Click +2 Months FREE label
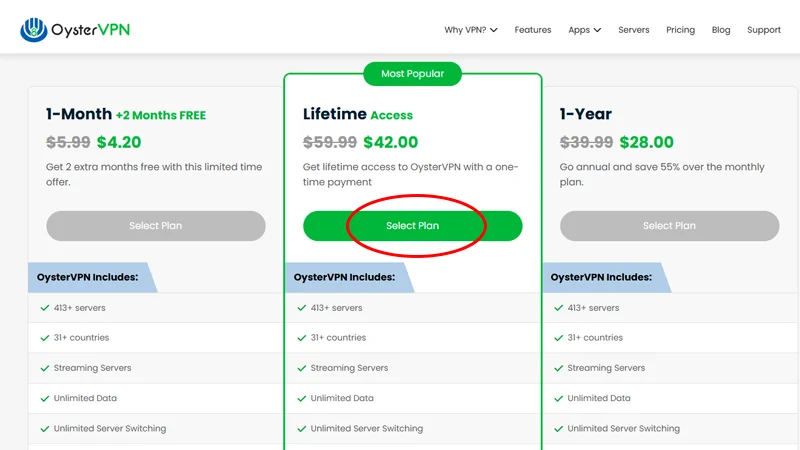800x450 pixels. pyautogui.click(x=161, y=115)
